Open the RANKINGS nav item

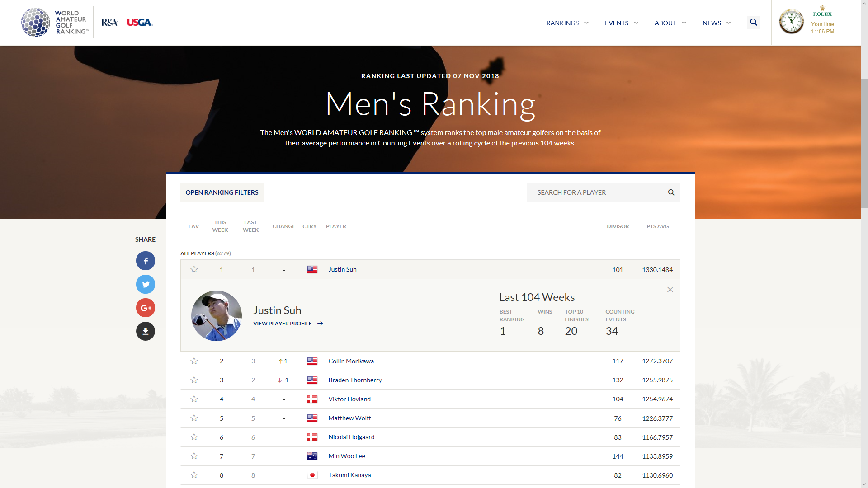562,23
